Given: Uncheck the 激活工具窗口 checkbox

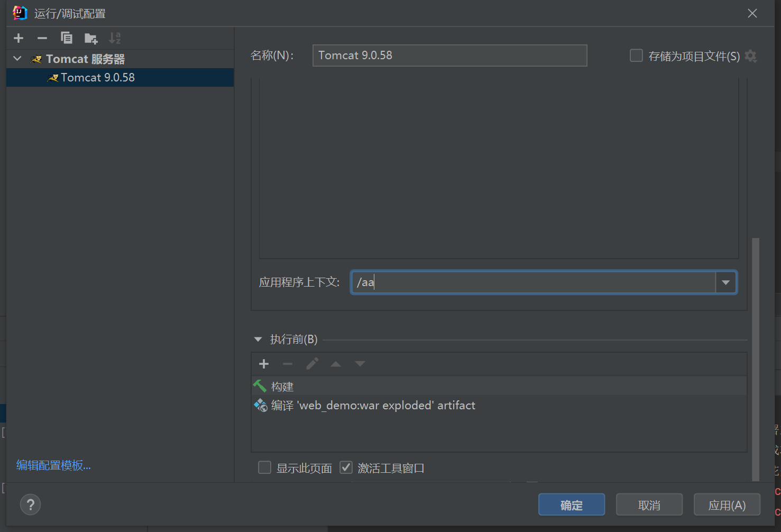Looking at the screenshot, I should (x=346, y=467).
